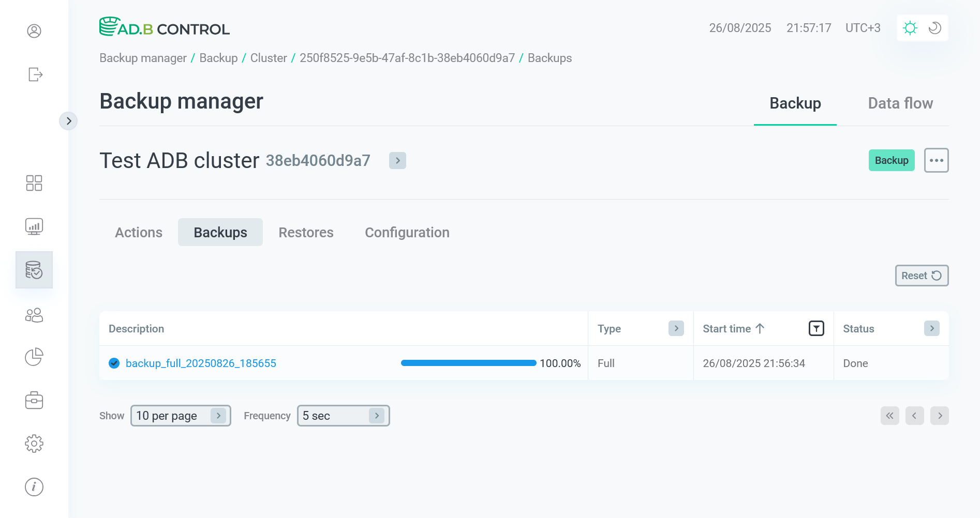Open the user profile icon
This screenshot has height=518, width=980.
[34, 31]
